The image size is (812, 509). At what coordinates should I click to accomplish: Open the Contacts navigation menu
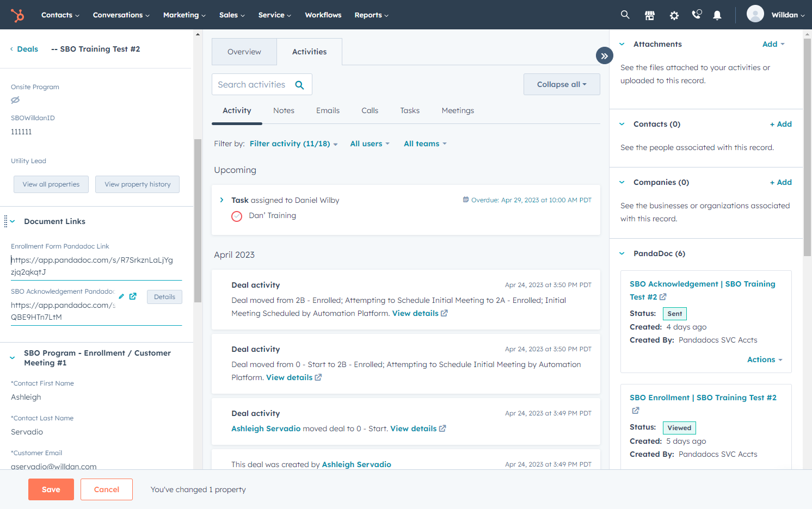[x=60, y=15]
